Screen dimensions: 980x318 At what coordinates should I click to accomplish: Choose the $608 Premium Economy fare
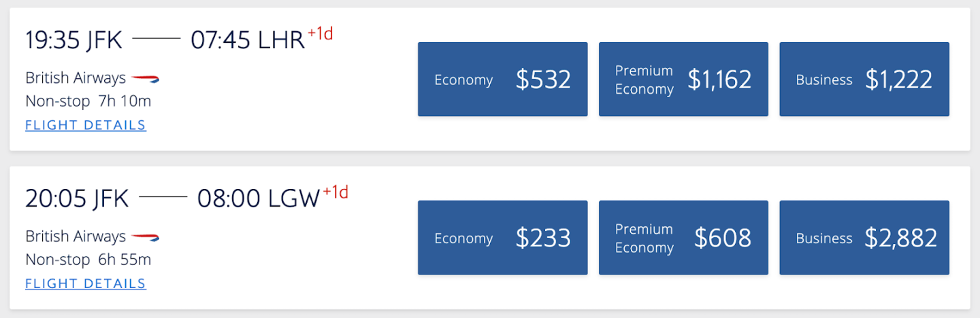pyautogui.click(x=683, y=238)
